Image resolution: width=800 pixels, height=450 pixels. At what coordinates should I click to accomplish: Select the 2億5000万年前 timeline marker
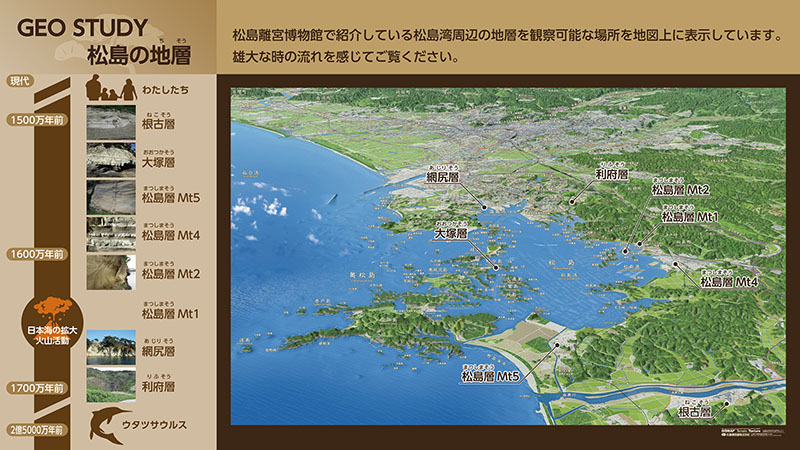click(35, 430)
